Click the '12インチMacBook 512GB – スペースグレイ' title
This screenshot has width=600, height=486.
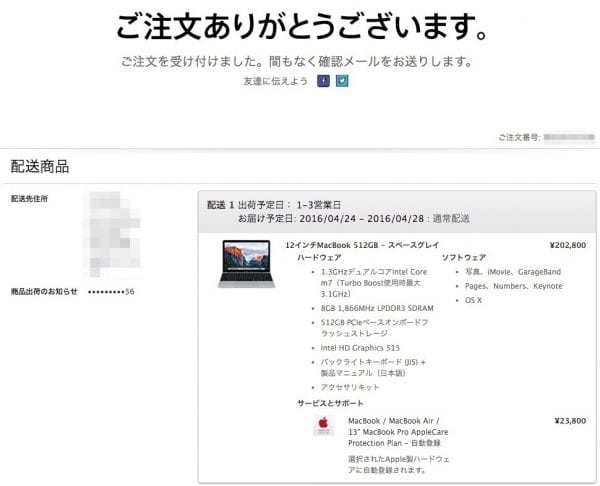pos(362,245)
